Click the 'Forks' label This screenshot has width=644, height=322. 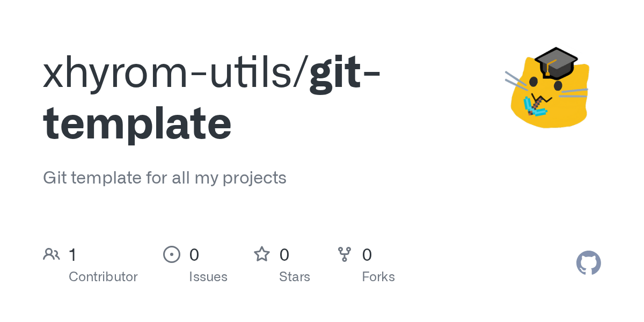378,277
